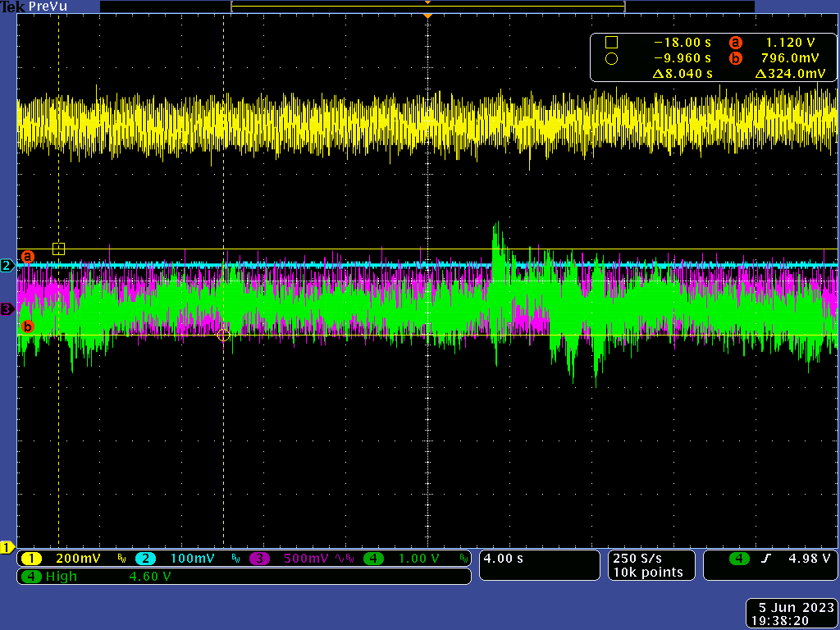Select the cyan channel 2 badge
The height and width of the screenshot is (630, 840).
145,559
